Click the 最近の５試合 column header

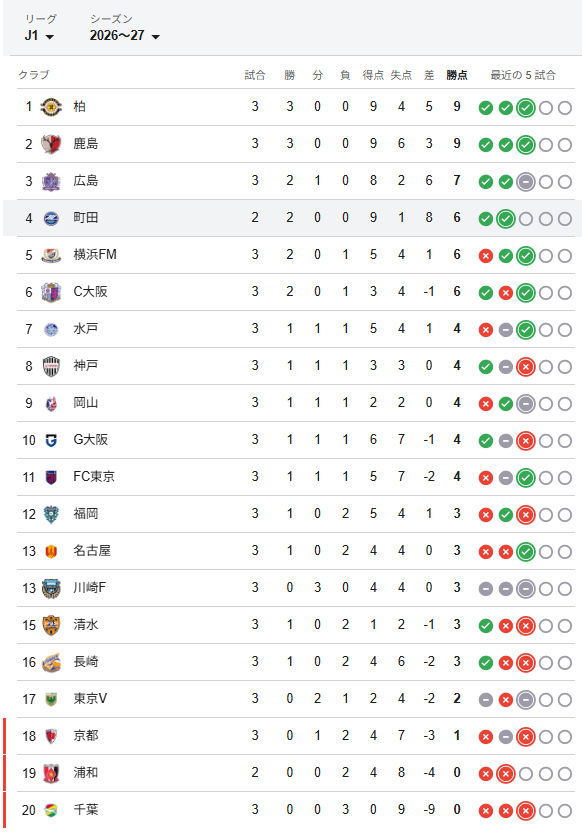pos(523,75)
